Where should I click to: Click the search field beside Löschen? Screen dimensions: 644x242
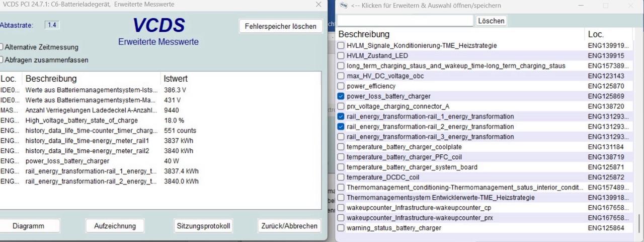point(406,21)
